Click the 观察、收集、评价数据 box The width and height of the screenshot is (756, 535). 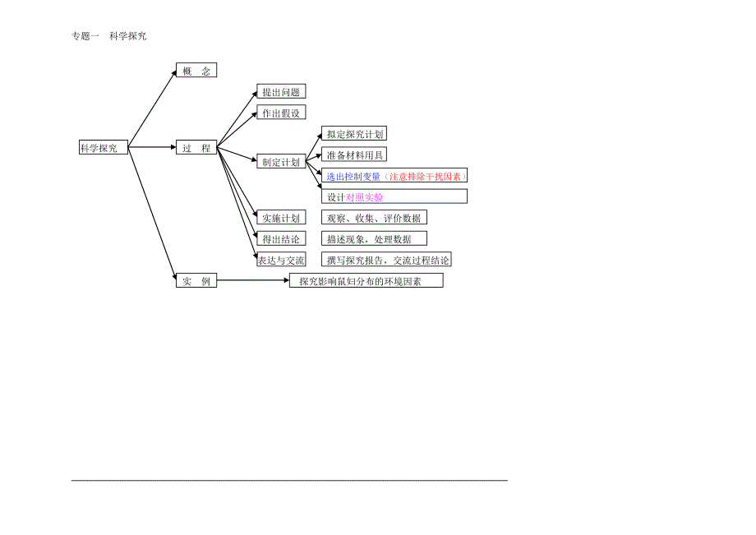(x=374, y=218)
